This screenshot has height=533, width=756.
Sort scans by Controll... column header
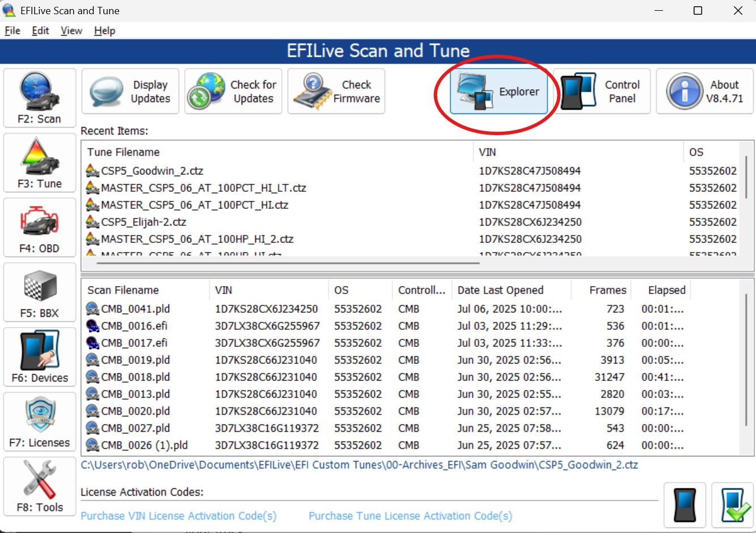[x=422, y=290]
